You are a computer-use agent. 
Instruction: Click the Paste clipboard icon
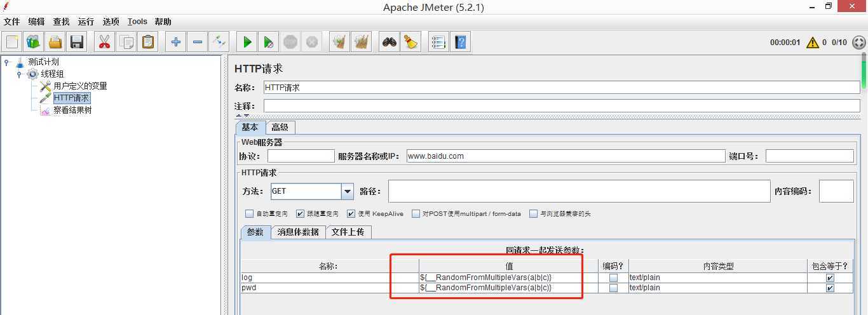[x=148, y=42]
